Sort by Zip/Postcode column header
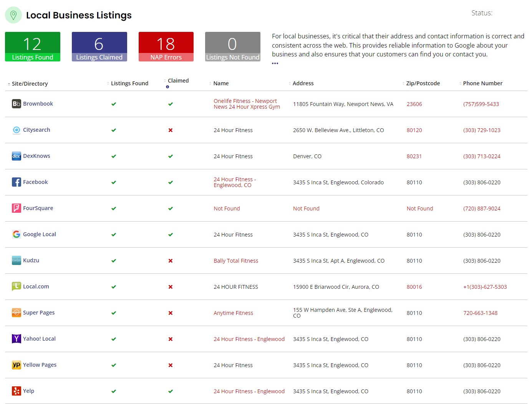 (x=423, y=83)
